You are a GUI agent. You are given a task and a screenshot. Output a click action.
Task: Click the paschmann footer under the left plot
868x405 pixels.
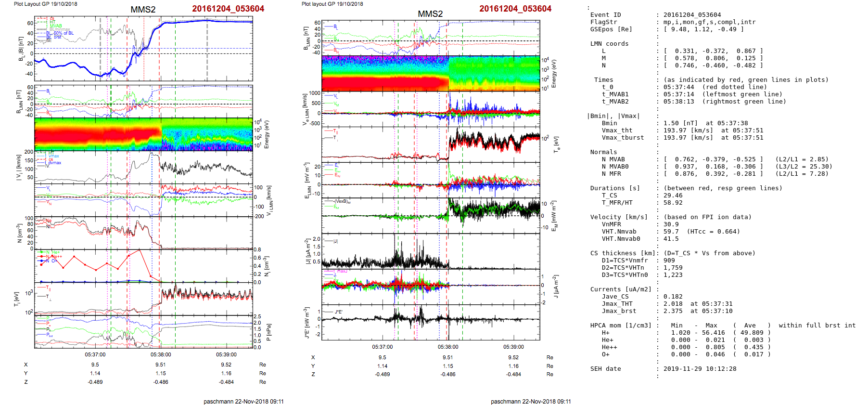[243, 401]
